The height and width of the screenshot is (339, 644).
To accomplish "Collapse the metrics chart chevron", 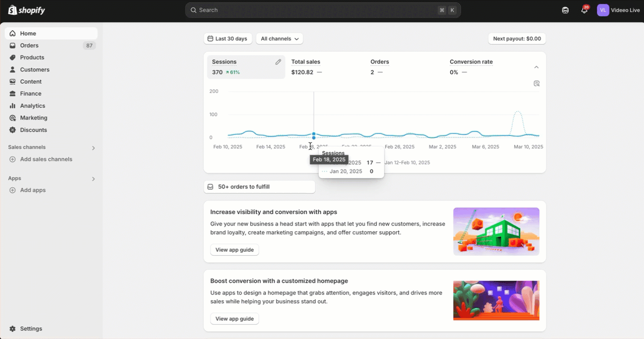I will coord(536,67).
